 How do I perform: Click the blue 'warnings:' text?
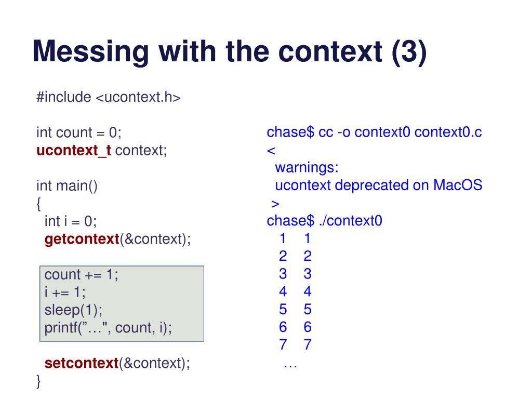click(x=307, y=168)
